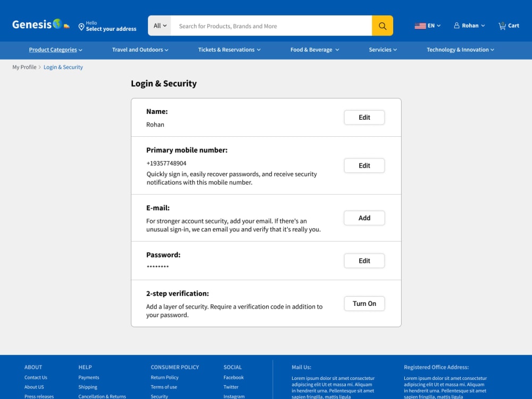The image size is (532, 399).
Task: Add an e-mail address
Action: (x=364, y=218)
